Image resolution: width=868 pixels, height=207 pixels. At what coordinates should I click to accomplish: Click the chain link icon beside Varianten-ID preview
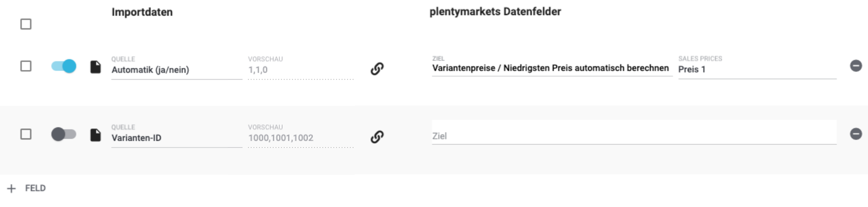tap(377, 137)
